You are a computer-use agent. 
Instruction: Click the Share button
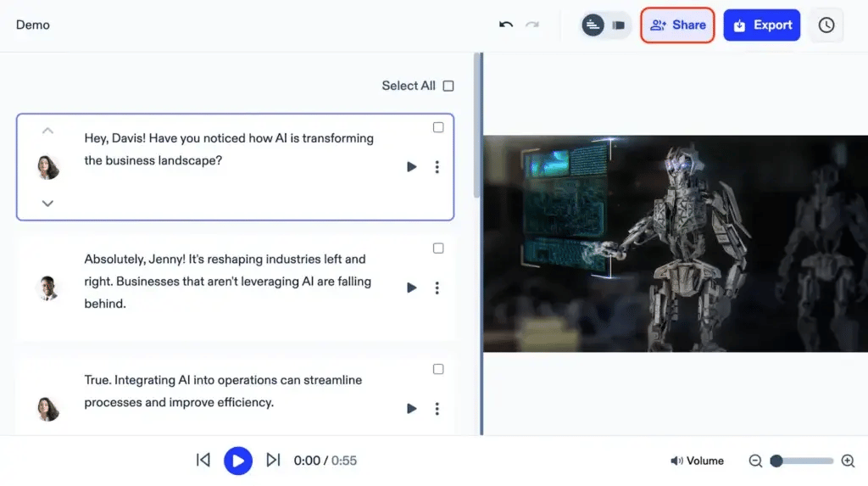pos(677,25)
